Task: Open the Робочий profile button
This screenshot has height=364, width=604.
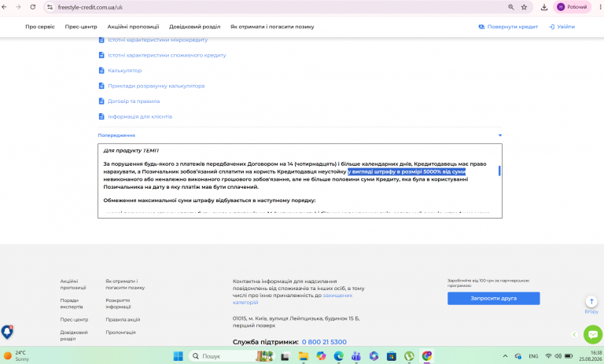Action: (572, 7)
